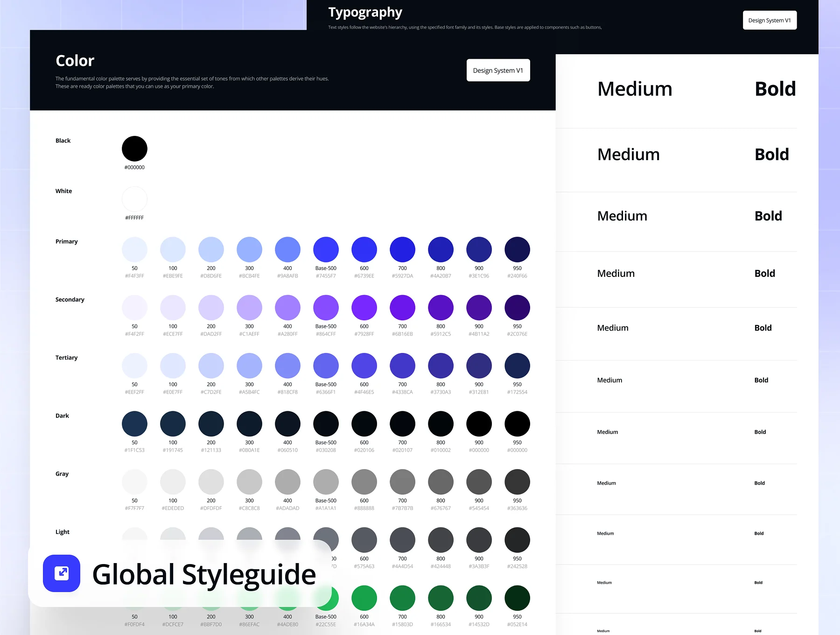Pick Light 800 swatch #424448
This screenshot has width=840, height=635.
(441, 540)
